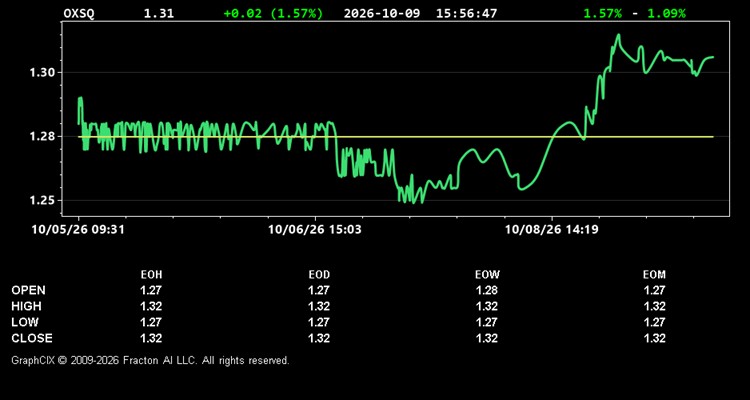750x400 pixels.
Task: Click the OXSQ ticker symbol
Action: point(79,13)
